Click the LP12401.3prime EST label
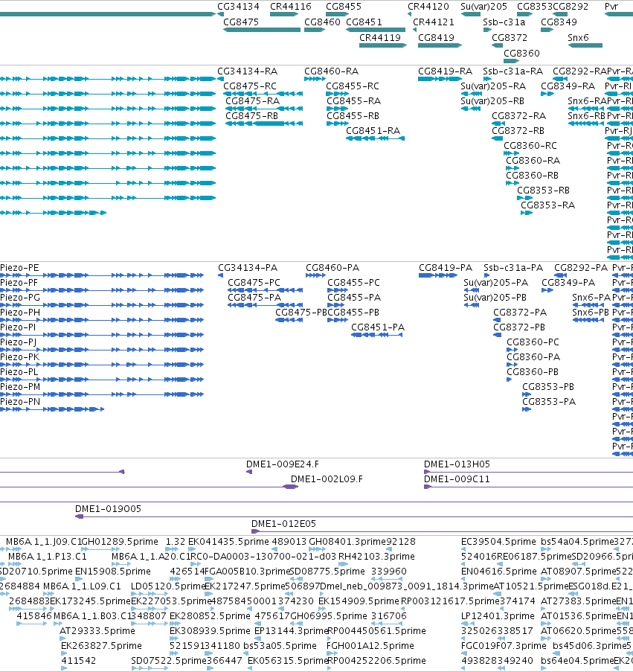 click(498, 616)
